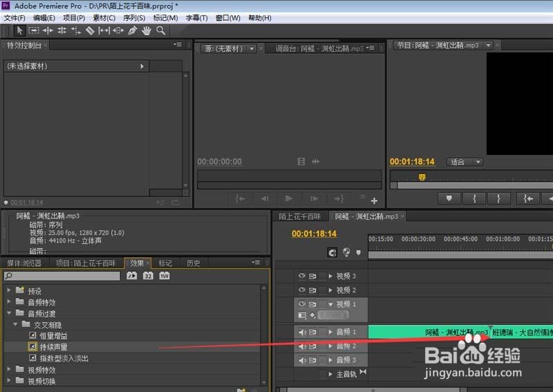
Task: Click 视频 1 display style icon
Action: [302, 315]
